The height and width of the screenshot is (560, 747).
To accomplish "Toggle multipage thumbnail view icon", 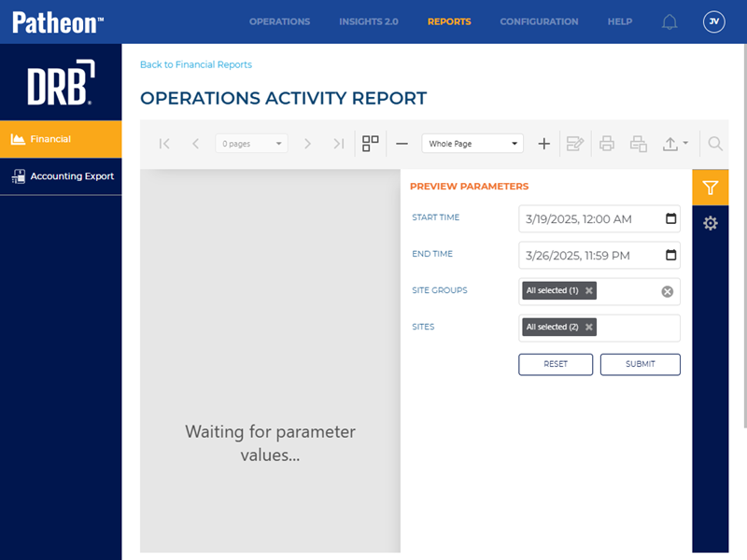I will [371, 144].
